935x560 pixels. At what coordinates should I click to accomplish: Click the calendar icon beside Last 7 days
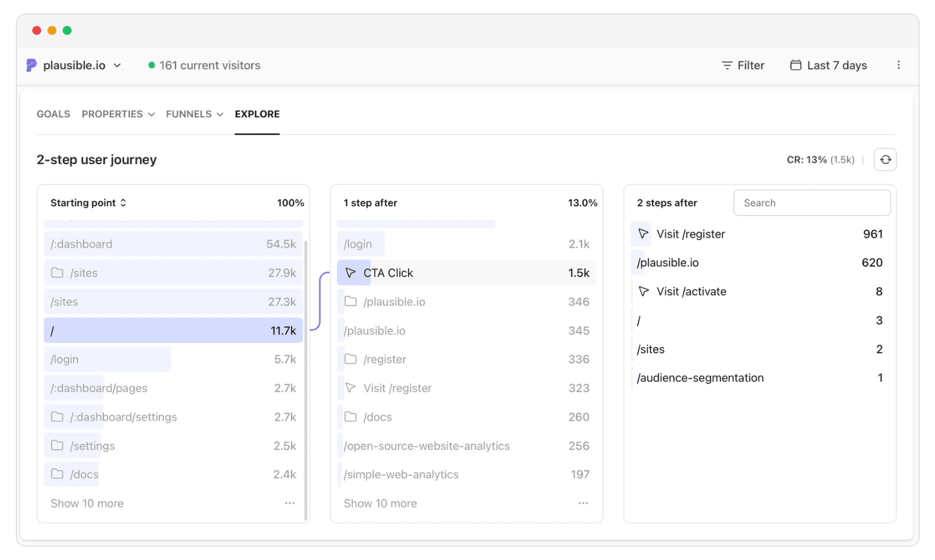[x=796, y=65]
